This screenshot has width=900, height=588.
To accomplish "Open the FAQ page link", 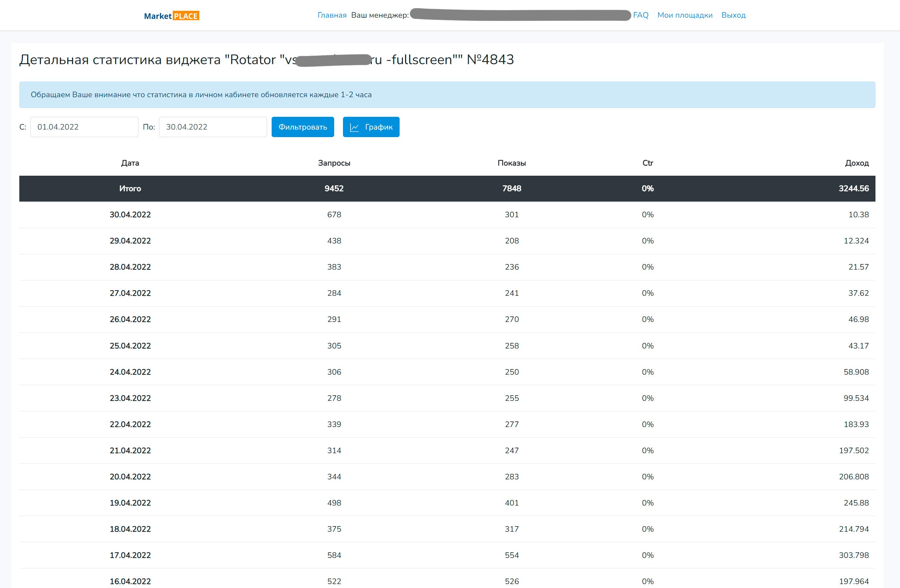I will [640, 15].
